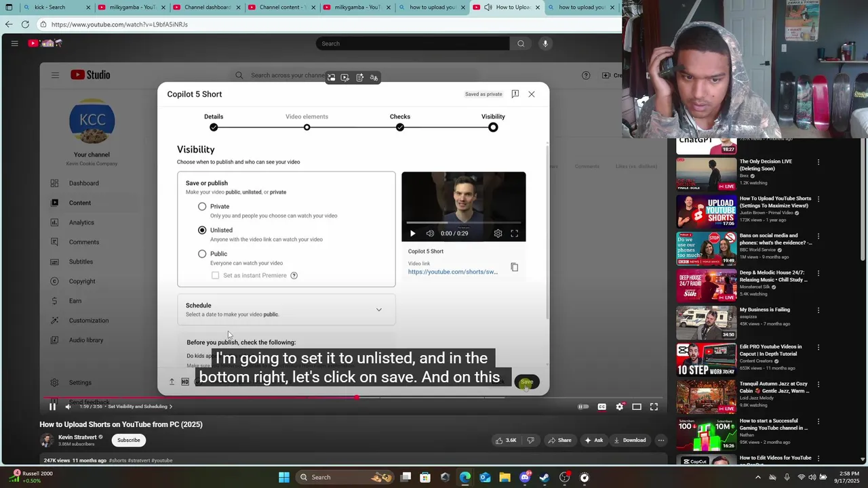
Task: Open the youtube.com/shorts video link
Action: [453, 272]
